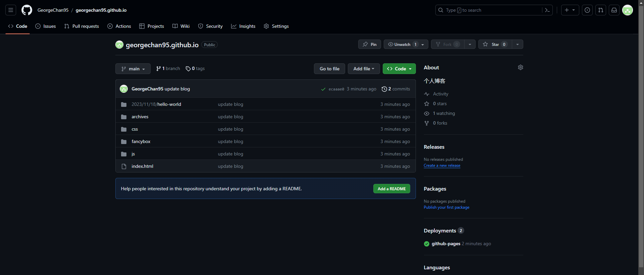644x275 pixels.
Task: Open georgechan95.github.io breadcrumb link
Action: click(101, 10)
